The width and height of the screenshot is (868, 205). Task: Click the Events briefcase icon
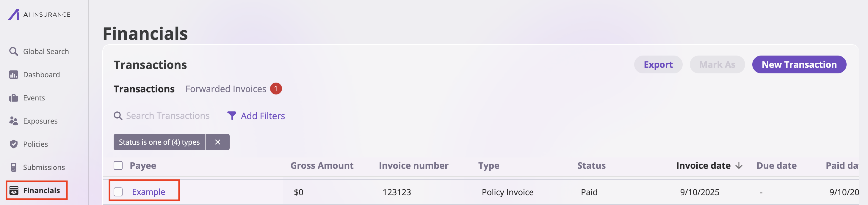[x=13, y=98]
